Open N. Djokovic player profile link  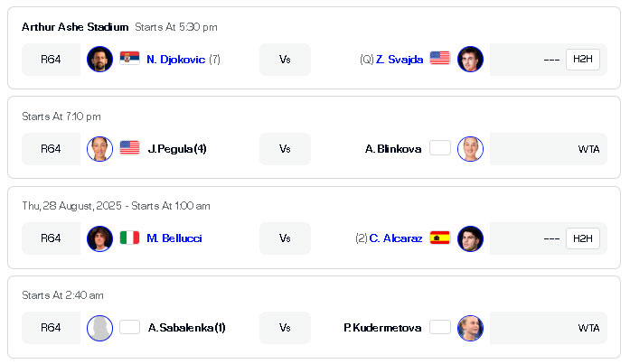coord(176,60)
